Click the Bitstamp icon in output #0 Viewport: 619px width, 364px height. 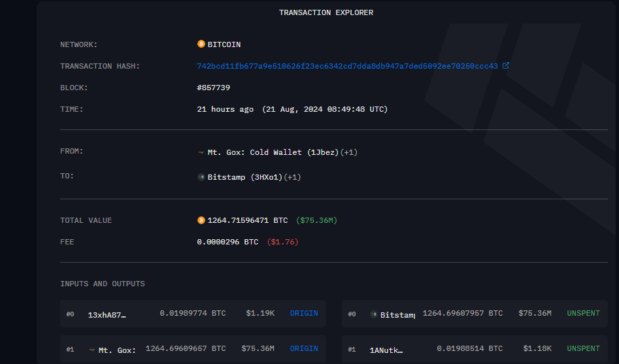coord(374,314)
